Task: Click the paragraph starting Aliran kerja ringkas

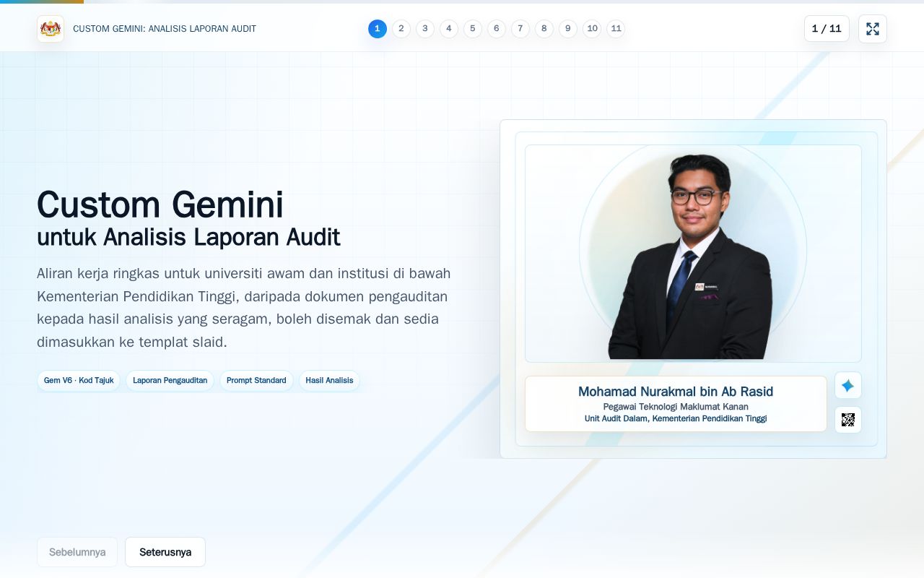Action: (x=244, y=308)
